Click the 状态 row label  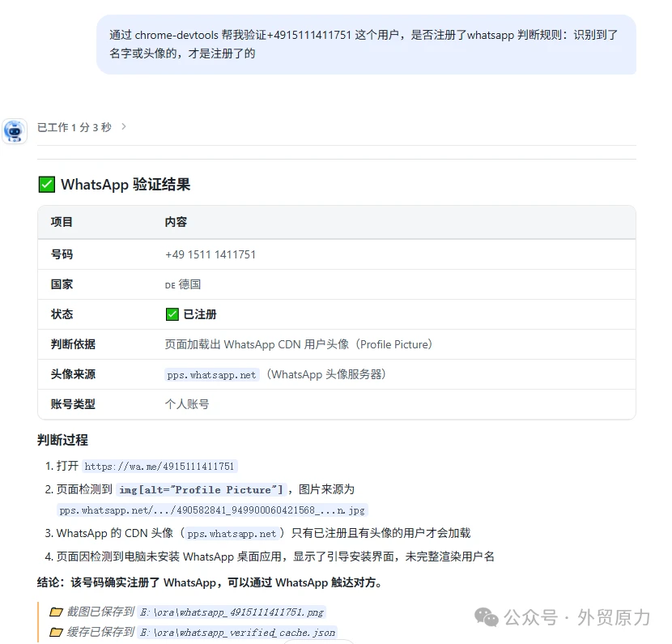[62, 314]
